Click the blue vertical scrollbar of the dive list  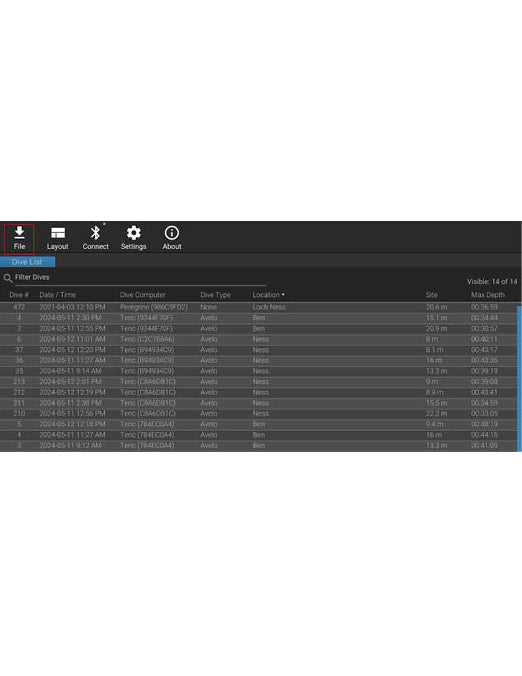519,379
